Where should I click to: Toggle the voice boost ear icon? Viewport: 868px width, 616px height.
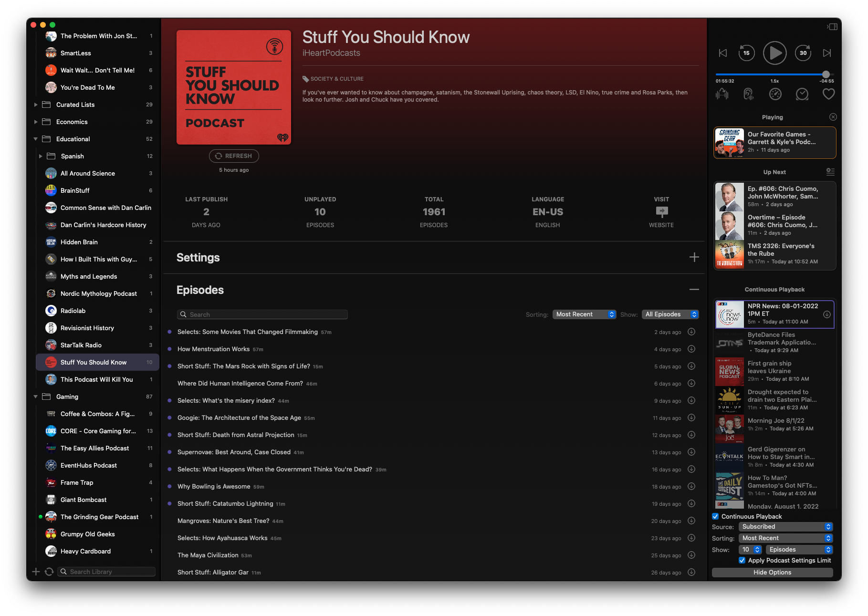(x=749, y=94)
